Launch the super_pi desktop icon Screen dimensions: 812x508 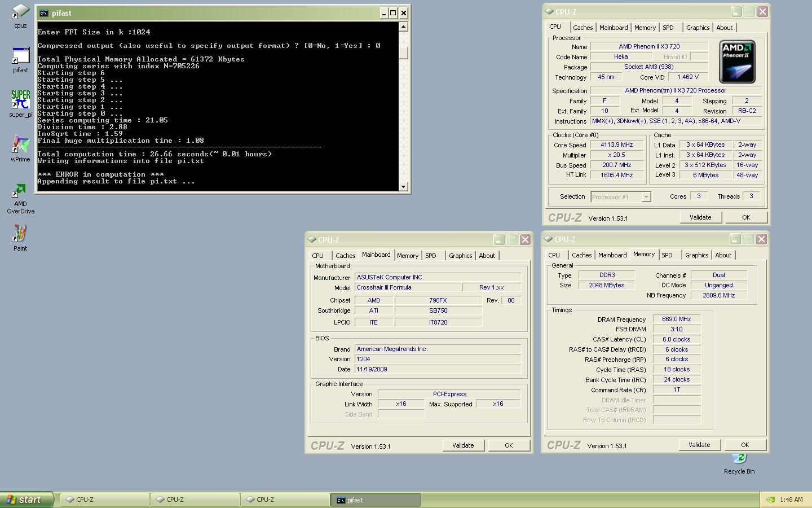click(x=20, y=104)
